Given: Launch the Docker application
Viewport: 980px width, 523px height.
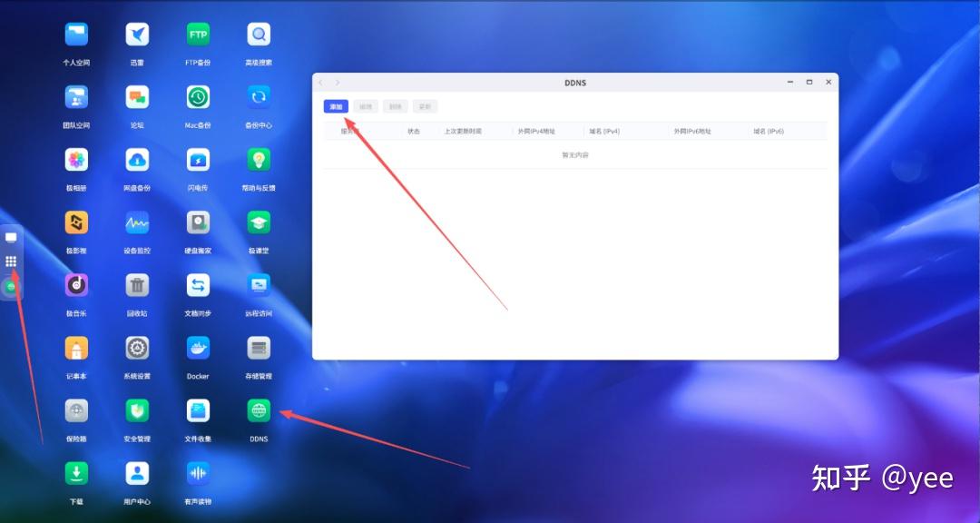Looking at the screenshot, I should (198, 349).
